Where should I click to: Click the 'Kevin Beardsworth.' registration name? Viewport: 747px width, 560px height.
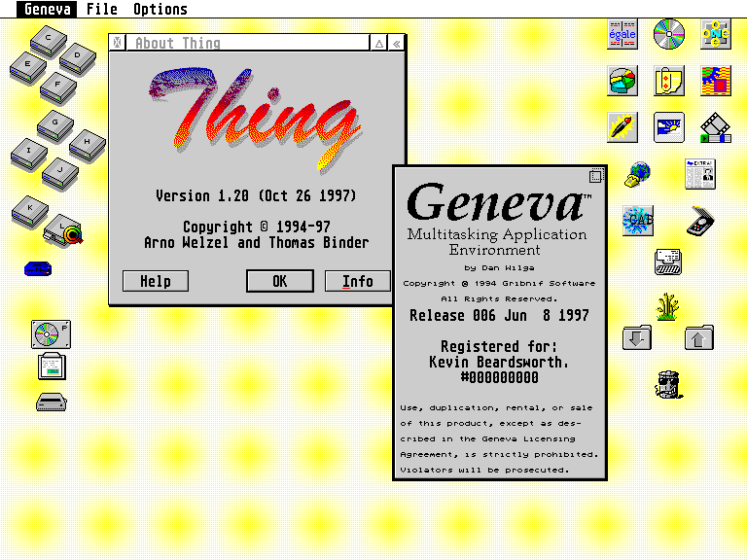click(x=499, y=362)
